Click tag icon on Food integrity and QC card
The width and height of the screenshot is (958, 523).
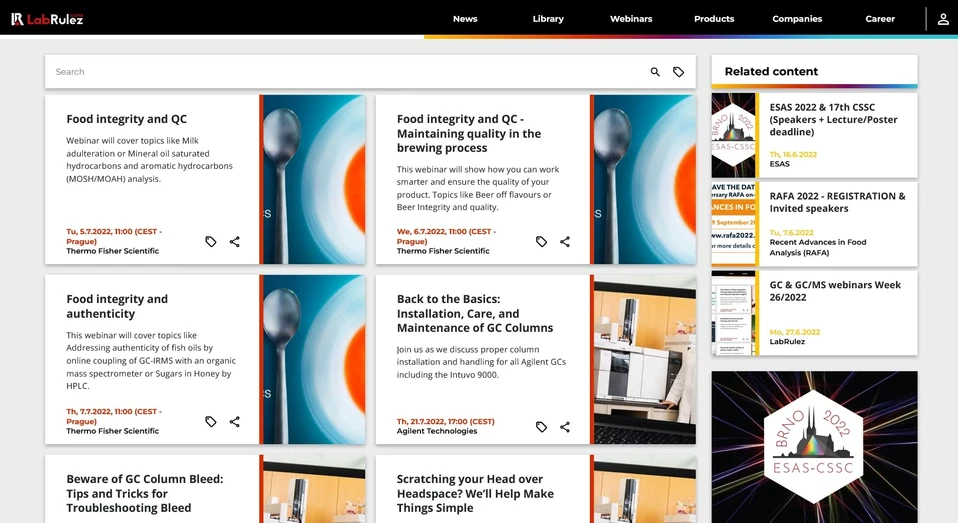[211, 242]
